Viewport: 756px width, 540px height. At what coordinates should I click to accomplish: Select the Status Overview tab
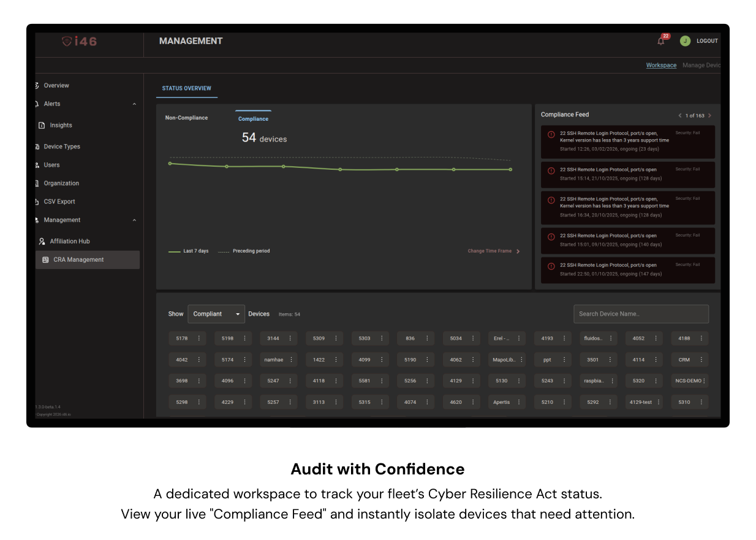[x=186, y=89]
